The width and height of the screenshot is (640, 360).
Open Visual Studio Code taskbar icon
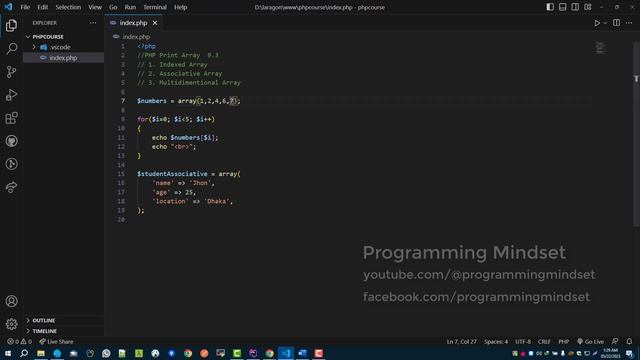(x=286, y=353)
